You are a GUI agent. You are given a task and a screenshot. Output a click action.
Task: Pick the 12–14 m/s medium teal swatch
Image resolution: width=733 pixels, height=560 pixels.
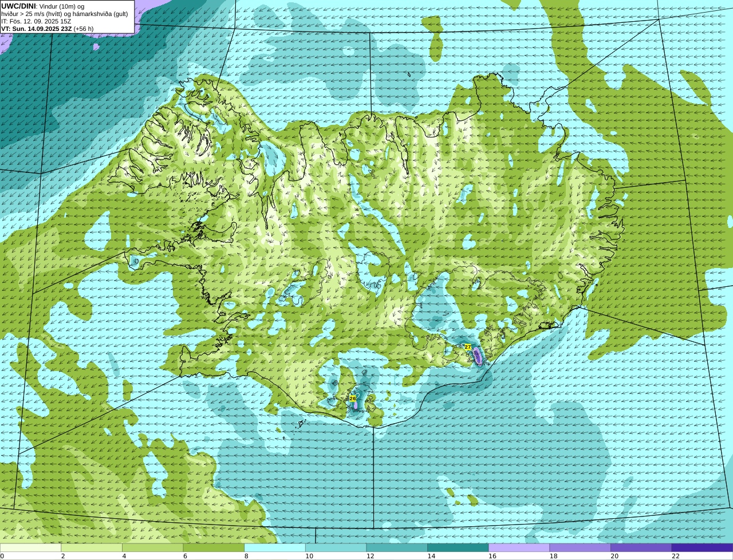click(397, 548)
